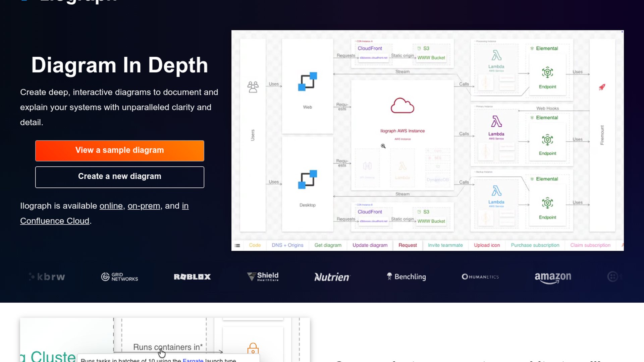Image resolution: width=644 pixels, height=362 pixels.
Task: Click the Desktop application icon in diagram
Action: (307, 179)
